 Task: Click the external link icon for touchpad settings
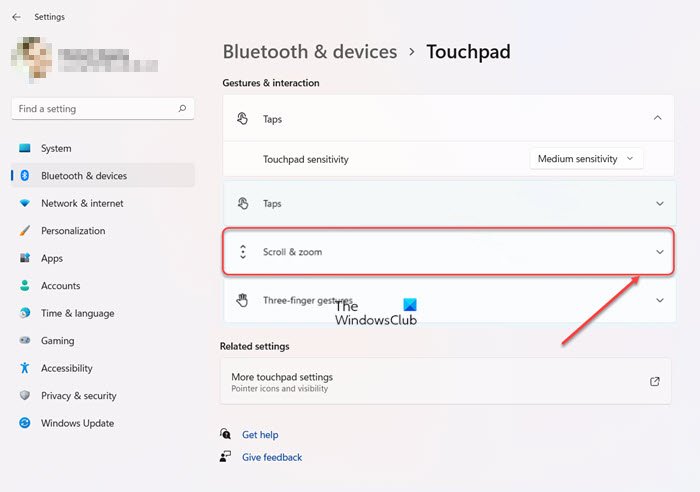[655, 381]
